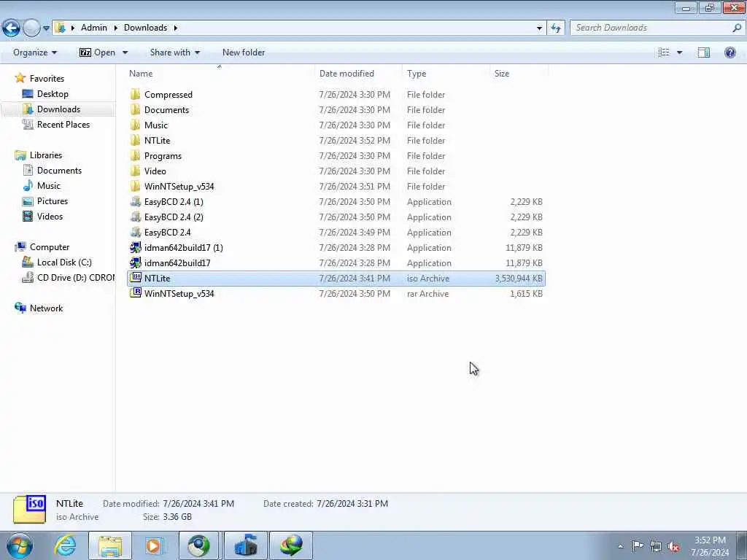Select the WinNTSetup_v534 folder icon
The width and height of the screenshot is (747, 560).
[x=135, y=186]
